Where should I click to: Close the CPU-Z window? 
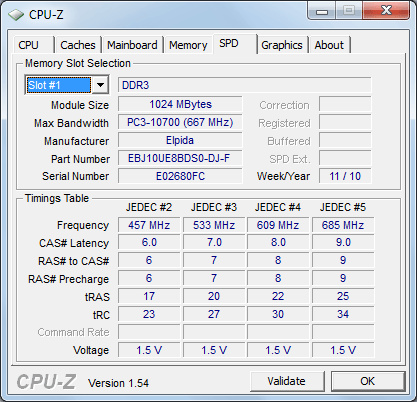(x=386, y=11)
